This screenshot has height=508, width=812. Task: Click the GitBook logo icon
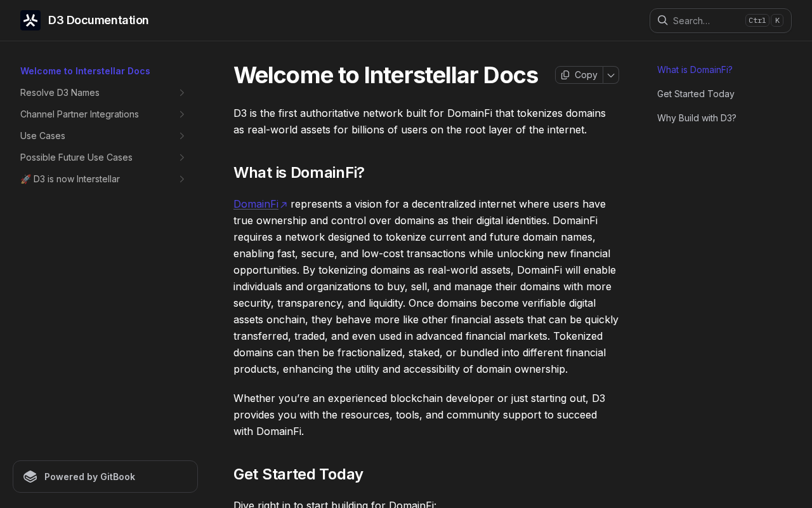[x=30, y=477]
